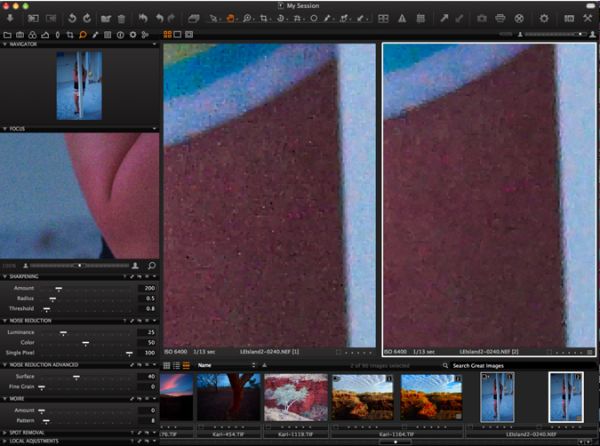This screenshot has height=446, width=600.
Task: Collapse the Noise Reduction Advanced panel
Action: pyautogui.click(x=5, y=365)
